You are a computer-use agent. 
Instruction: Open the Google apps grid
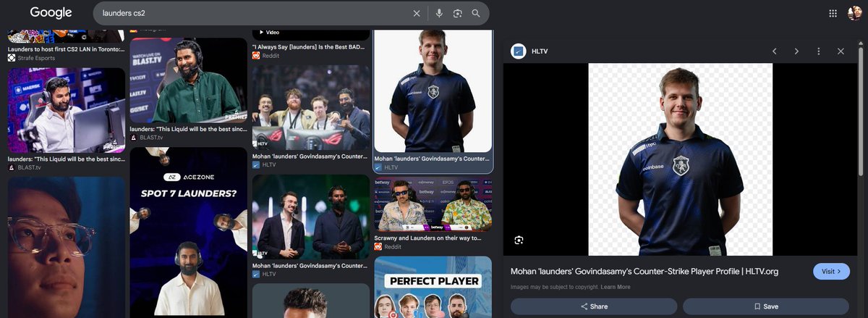pyautogui.click(x=833, y=13)
